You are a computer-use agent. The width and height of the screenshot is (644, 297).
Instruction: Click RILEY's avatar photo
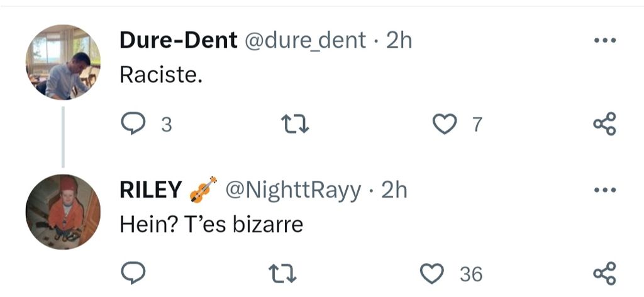[63, 211]
